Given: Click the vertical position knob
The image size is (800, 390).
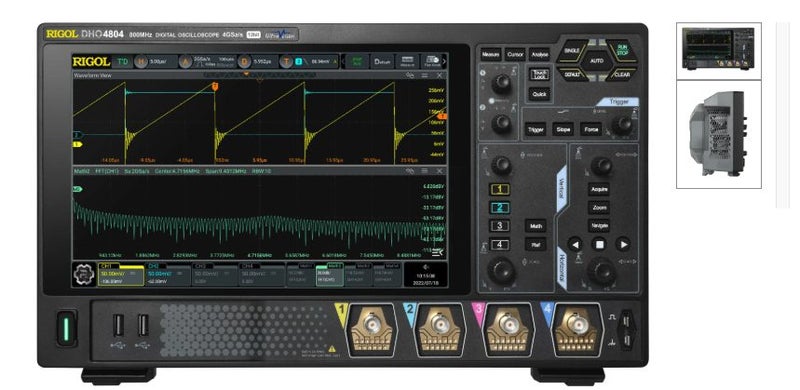Looking at the screenshot, I should pos(501,165).
